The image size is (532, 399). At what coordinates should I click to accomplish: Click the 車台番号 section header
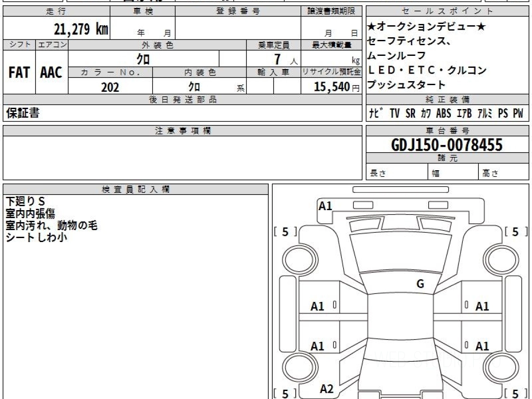(x=447, y=131)
